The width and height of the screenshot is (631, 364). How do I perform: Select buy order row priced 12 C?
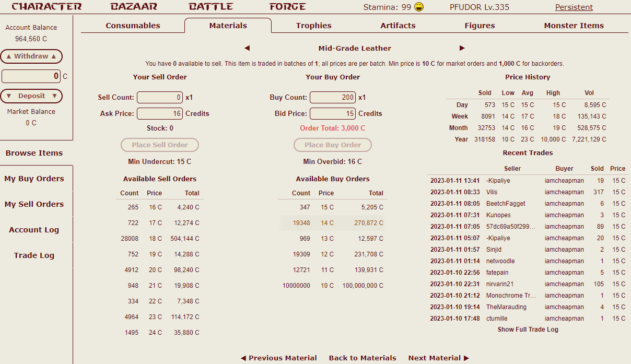click(x=333, y=254)
